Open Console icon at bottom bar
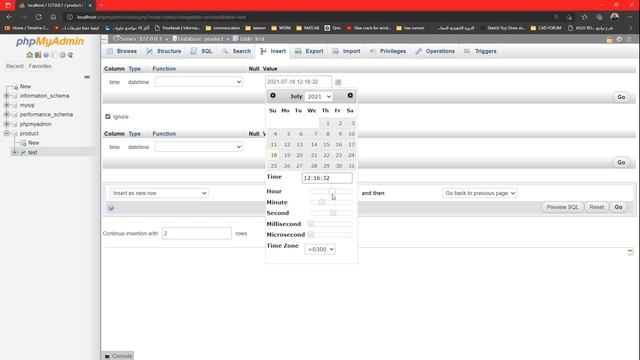This screenshot has width=640, height=360. [107, 356]
